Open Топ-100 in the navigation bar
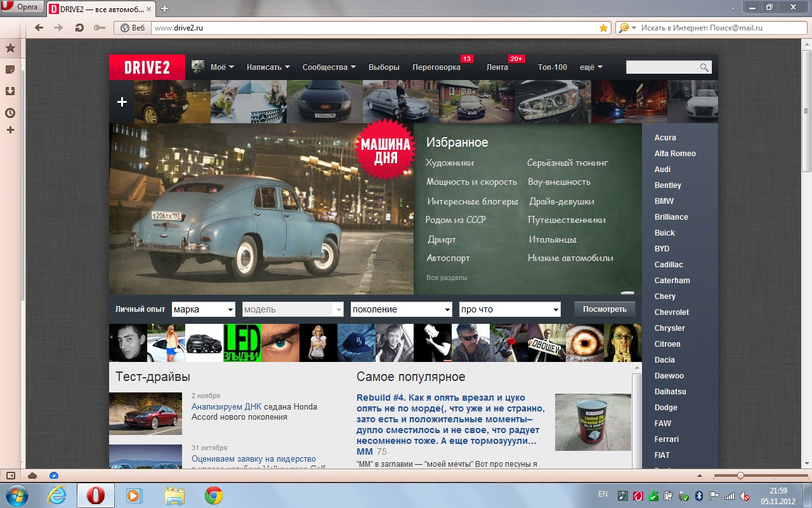Screen dimensions: 812x508 click(x=553, y=67)
